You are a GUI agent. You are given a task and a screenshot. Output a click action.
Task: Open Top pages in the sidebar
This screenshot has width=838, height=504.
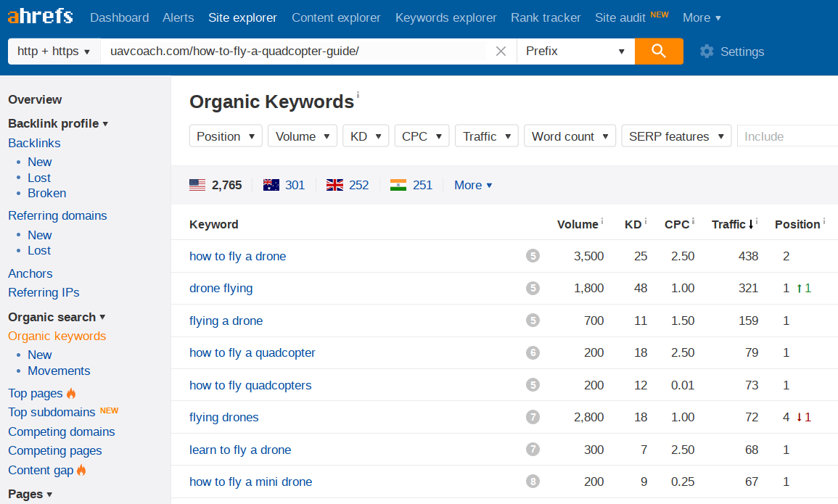tap(36, 394)
